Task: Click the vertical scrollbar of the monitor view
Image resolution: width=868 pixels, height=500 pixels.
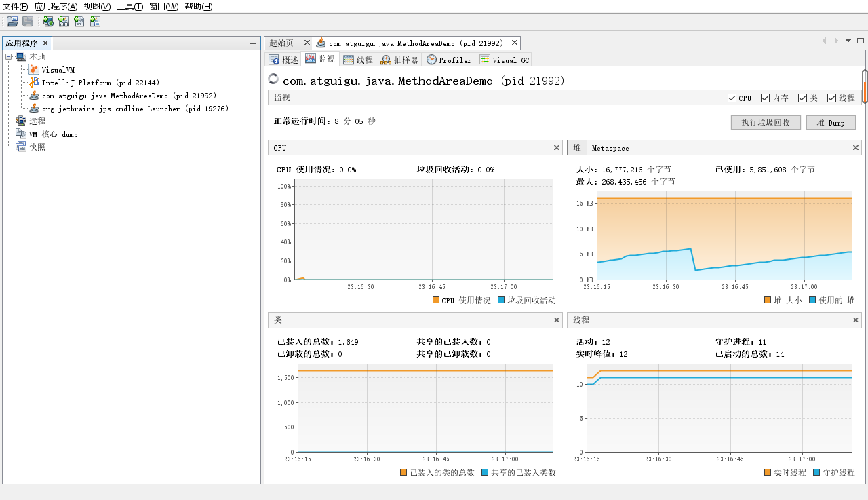Action: click(x=865, y=86)
